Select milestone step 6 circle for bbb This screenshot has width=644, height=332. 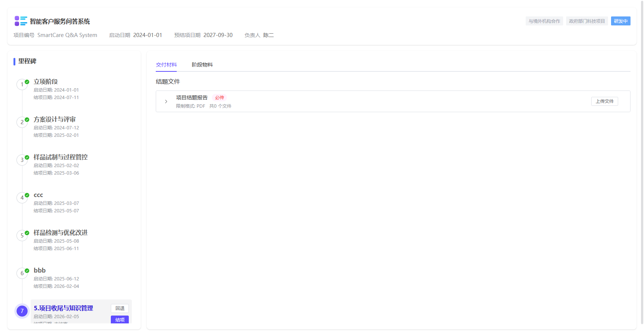click(x=22, y=273)
